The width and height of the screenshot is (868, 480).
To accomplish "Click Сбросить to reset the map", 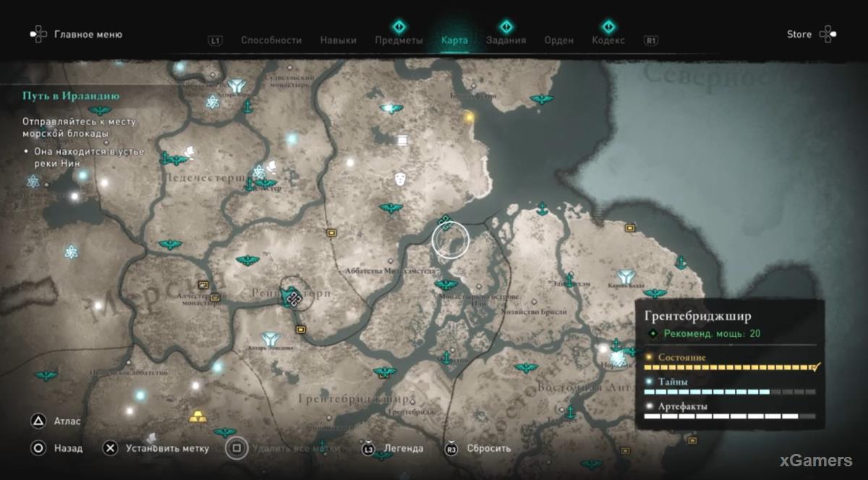I will coord(489,448).
